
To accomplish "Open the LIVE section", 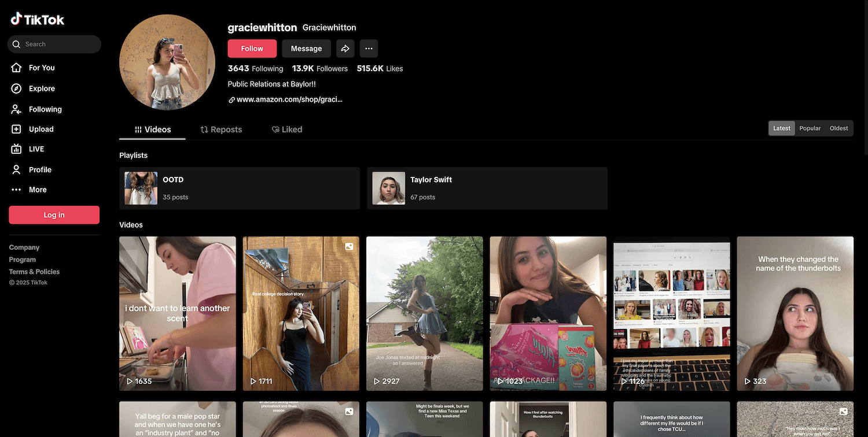I will tap(36, 149).
